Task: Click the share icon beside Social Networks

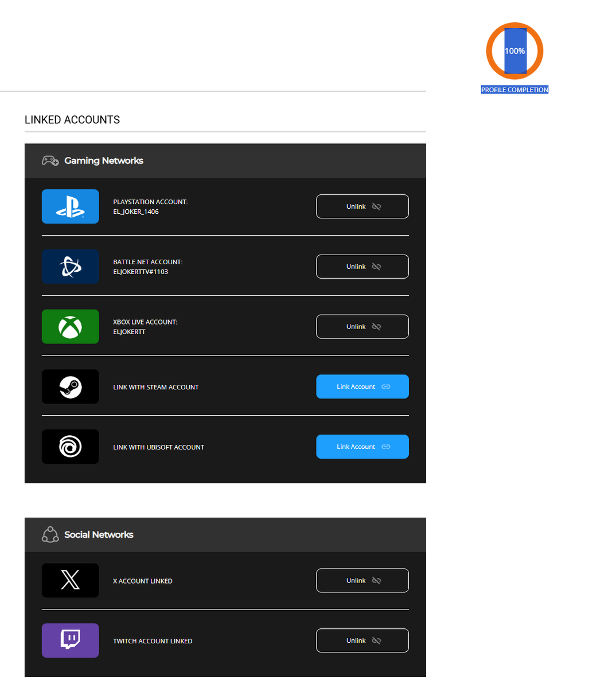Action: [50, 534]
